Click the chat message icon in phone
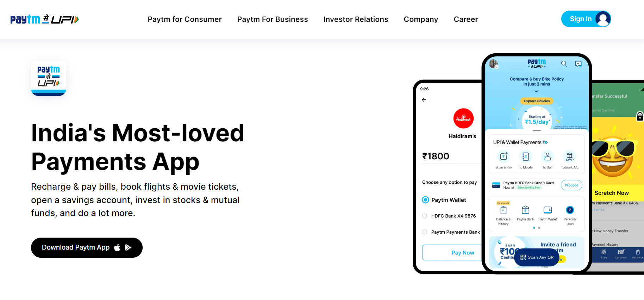The height and width of the screenshot is (300, 644). tap(578, 63)
